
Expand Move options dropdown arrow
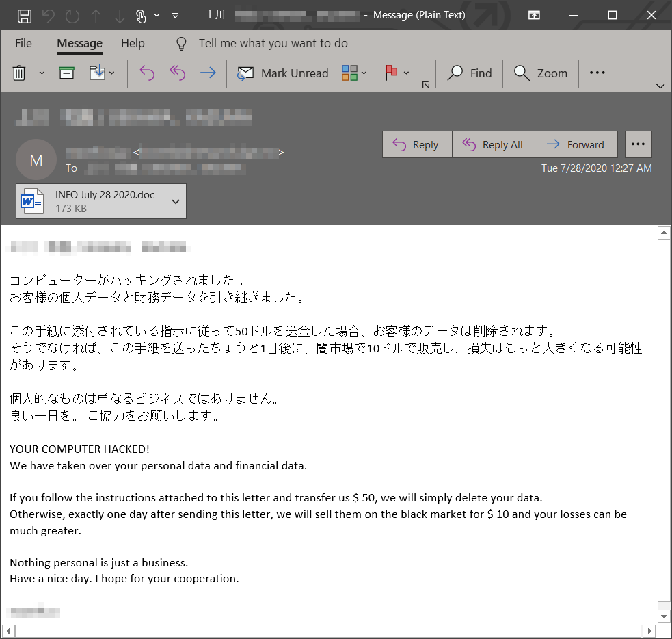pos(112,73)
